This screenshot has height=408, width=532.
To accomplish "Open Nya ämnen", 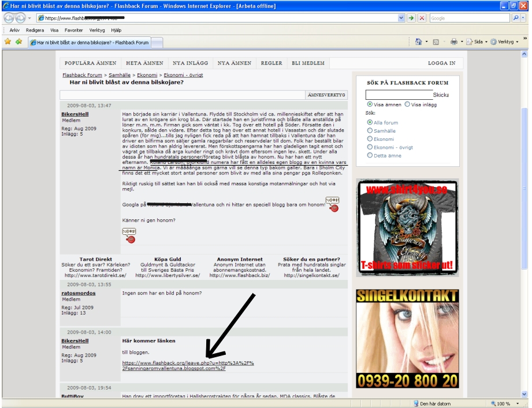I will click(235, 63).
